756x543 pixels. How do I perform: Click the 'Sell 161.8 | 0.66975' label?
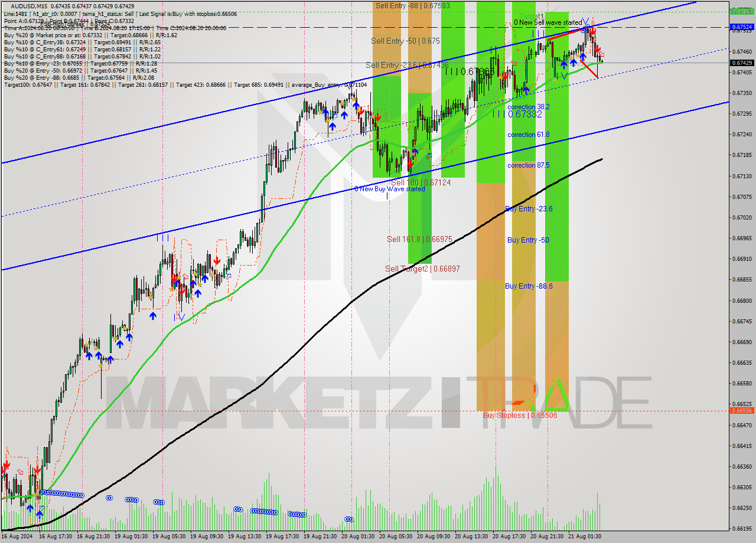coord(419,239)
